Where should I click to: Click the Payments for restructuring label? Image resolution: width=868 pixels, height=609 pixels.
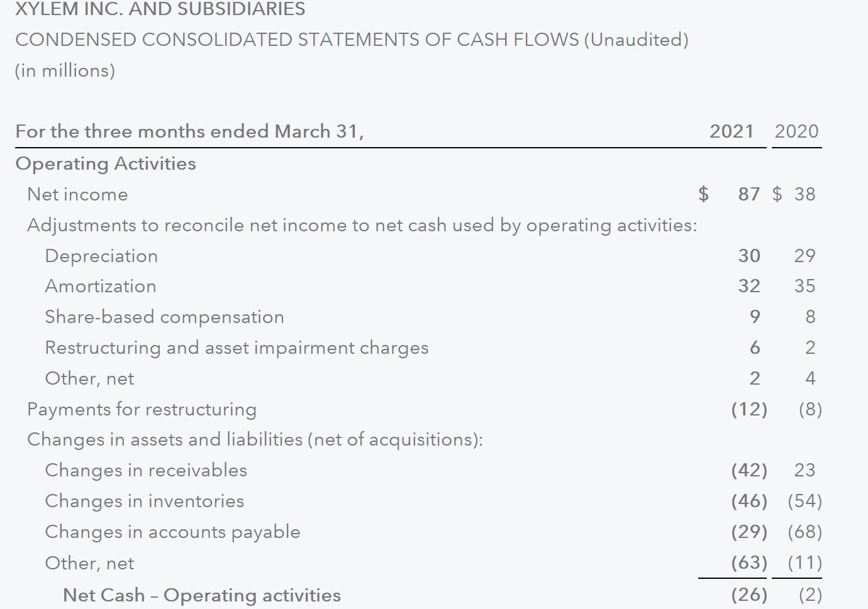point(142,409)
